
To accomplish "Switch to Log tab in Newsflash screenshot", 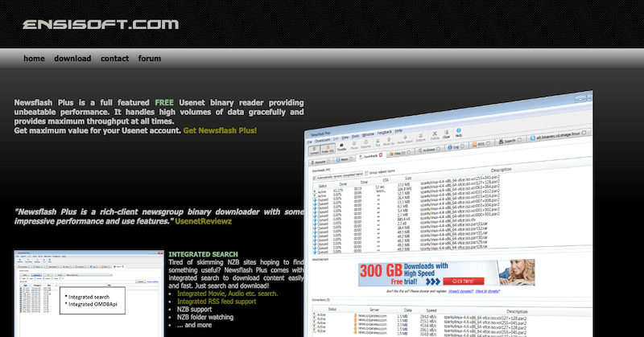I will [456, 147].
